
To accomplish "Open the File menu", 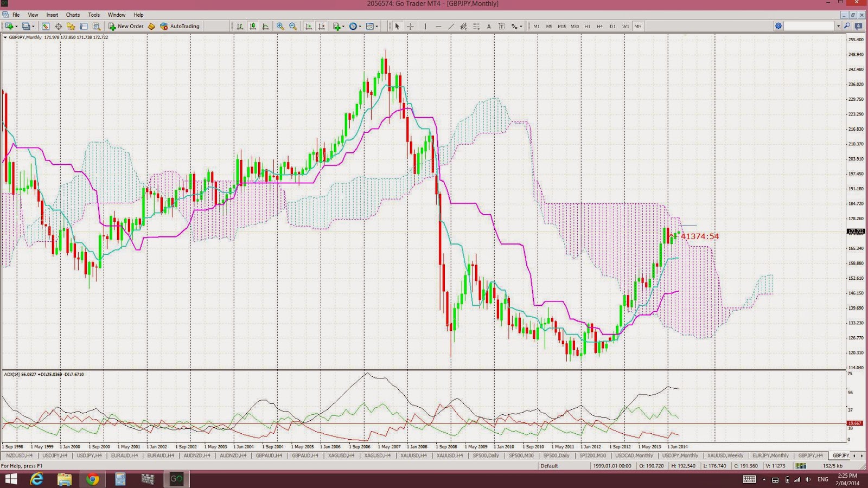I will coord(16,15).
